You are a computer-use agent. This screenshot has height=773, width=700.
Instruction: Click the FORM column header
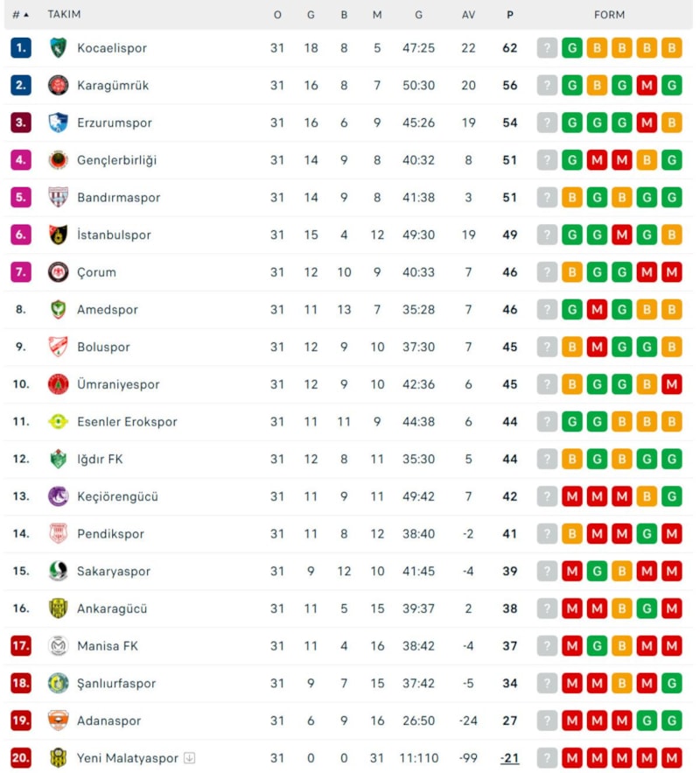[x=609, y=15]
